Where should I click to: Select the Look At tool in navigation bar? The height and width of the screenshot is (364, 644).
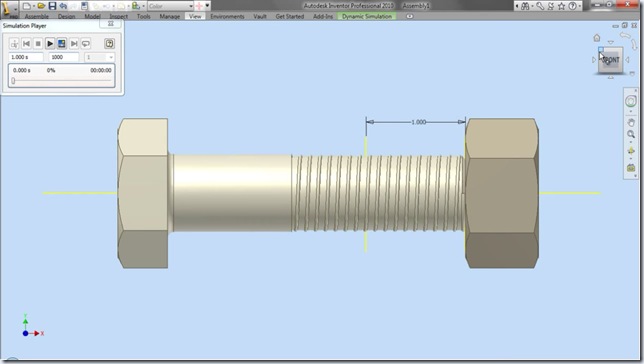[x=631, y=168]
